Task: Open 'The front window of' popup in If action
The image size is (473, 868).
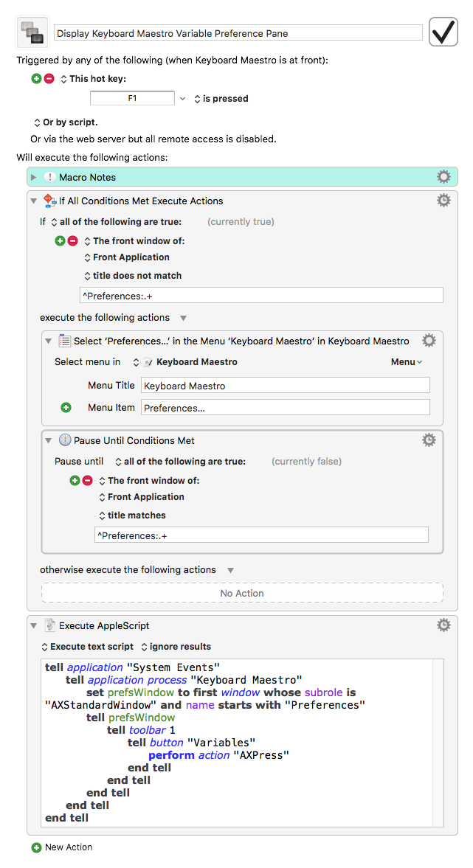Action: [134, 241]
